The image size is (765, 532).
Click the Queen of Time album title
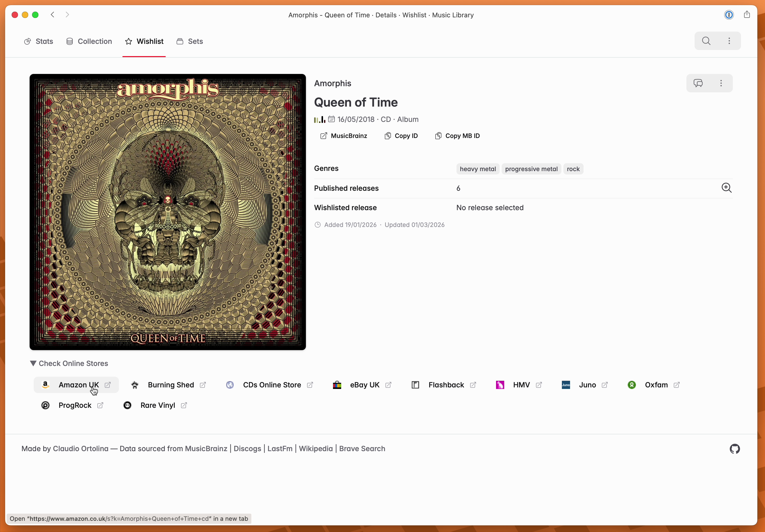point(356,102)
